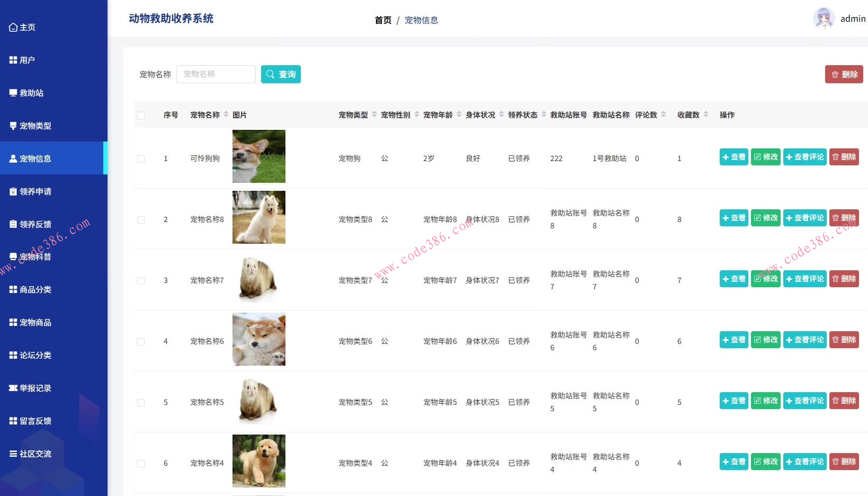Check the checkbox for row 3 宠物名称7
Image resolution: width=868 pixels, height=496 pixels.
click(x=141, y=280)
